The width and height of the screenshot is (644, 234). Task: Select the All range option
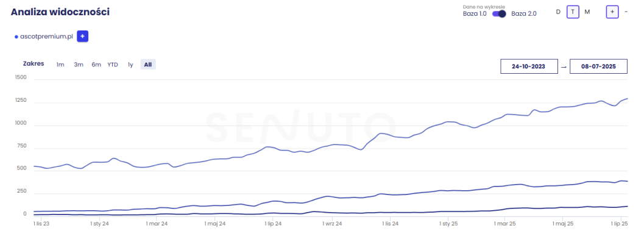148,65
